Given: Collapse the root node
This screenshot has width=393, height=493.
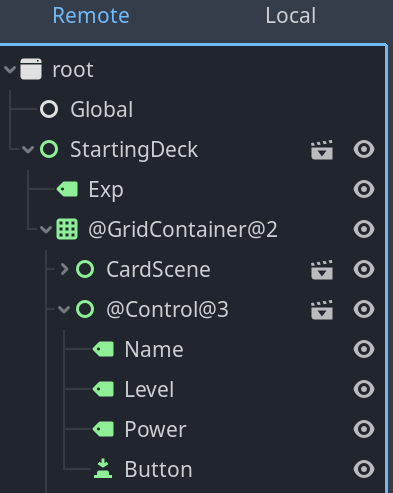Looking at the screenshot, I should coord(10,69).
